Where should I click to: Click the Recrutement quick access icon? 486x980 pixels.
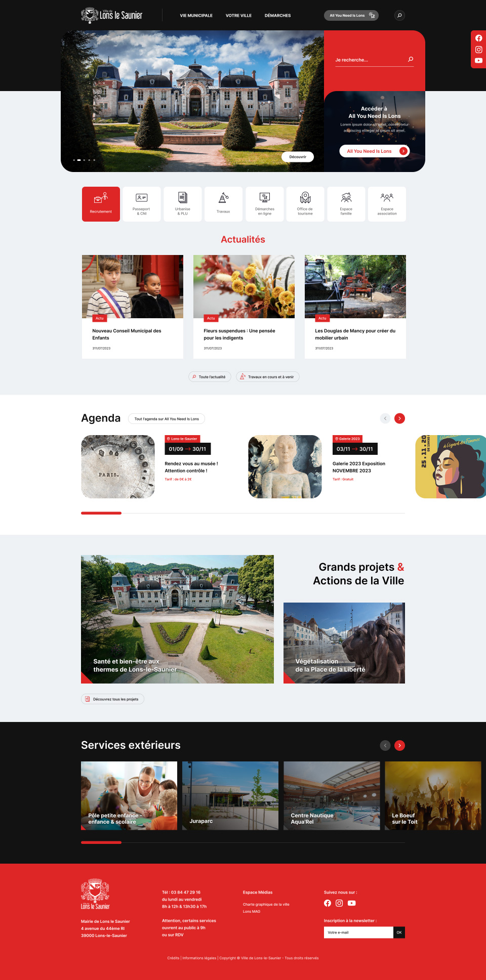point(101,203)
